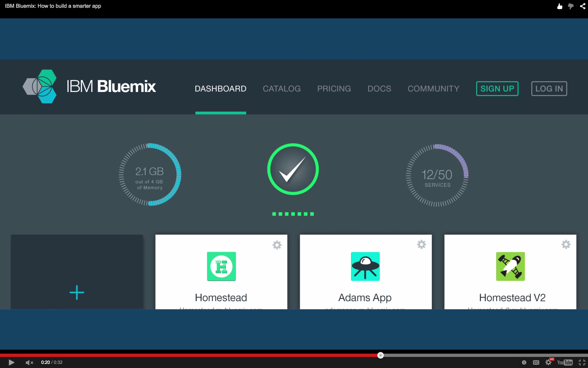Open the Homestead V2 app name
The image size is (588, 368).
click(512, 297)
